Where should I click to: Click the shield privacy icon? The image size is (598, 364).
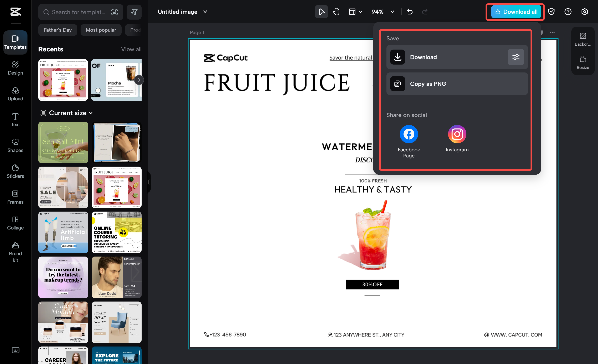(551, 12)
